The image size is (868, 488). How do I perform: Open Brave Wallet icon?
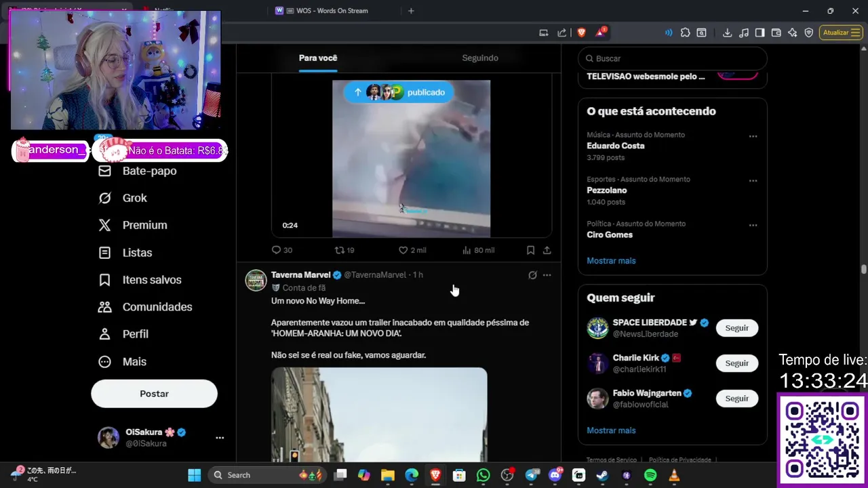(x=776, y=33)
